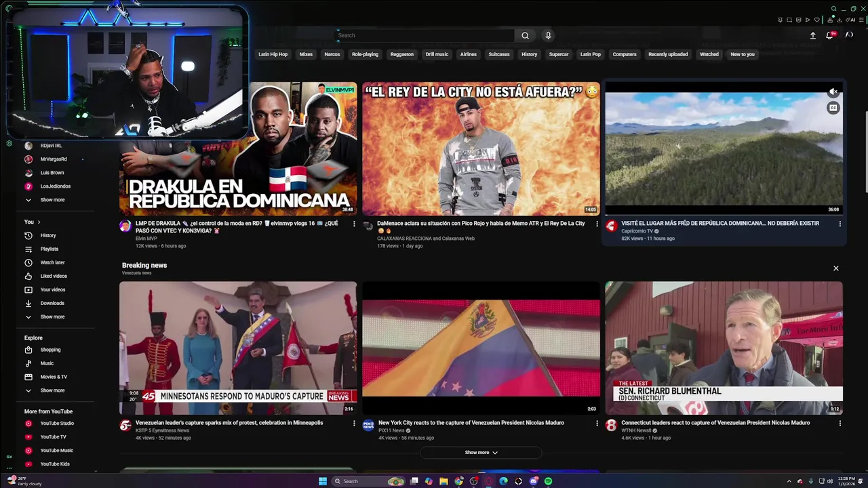The image size is (868, 488).
Task: Click the search magnifier button
Action: [525, 35]
